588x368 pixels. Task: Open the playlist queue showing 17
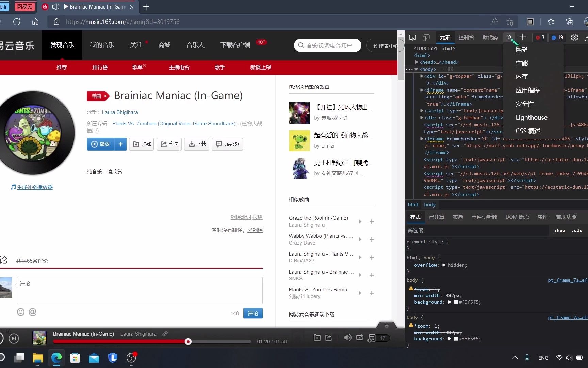(378, 338)
